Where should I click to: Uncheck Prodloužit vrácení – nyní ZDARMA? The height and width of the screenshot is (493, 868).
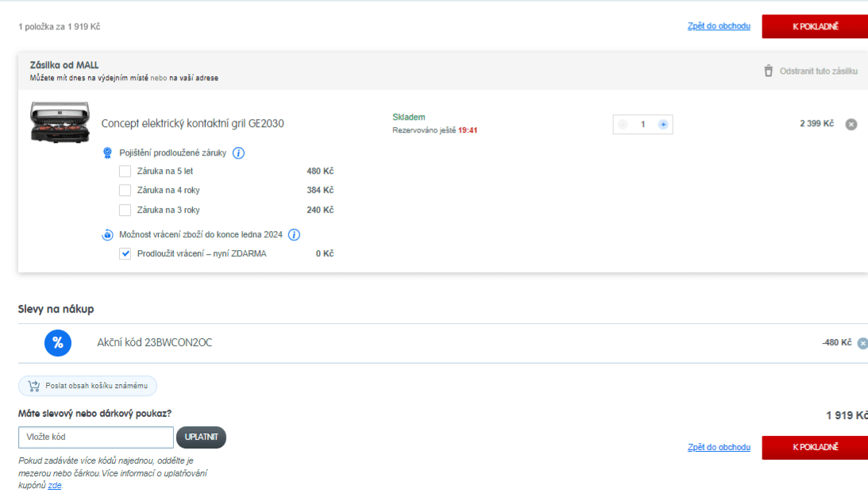125,254
